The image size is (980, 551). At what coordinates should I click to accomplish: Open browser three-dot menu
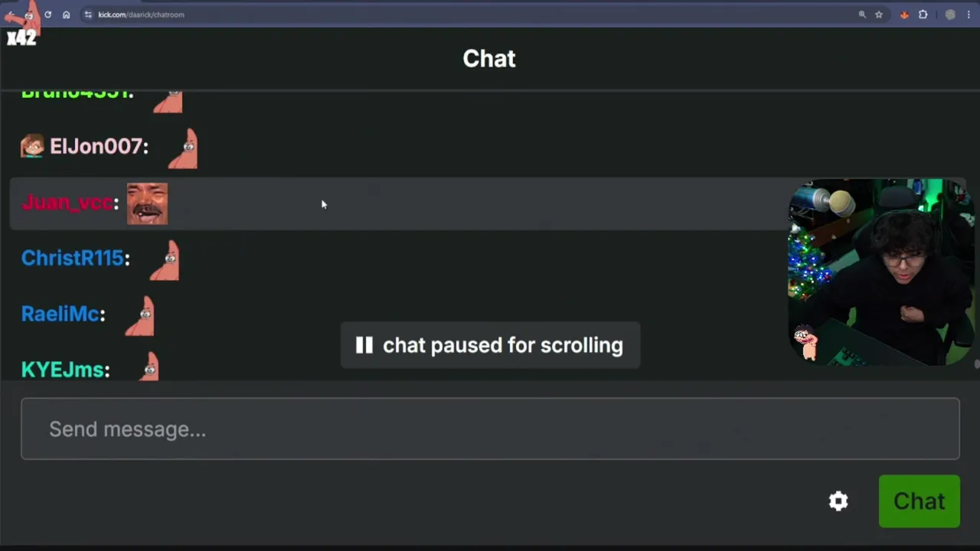pyautogui.click(x=969, y=15)
